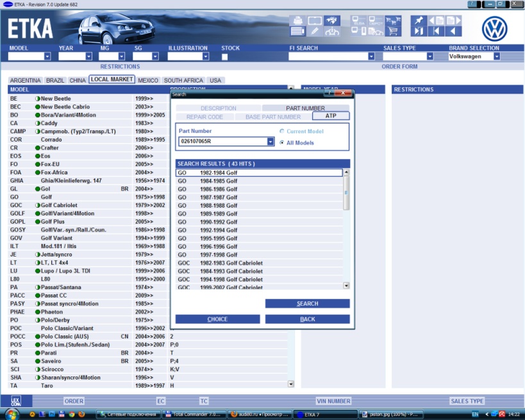This screenshot has width=525, height=420.
Task: Open the YEAR dropdown
Action: coord(88,56)
